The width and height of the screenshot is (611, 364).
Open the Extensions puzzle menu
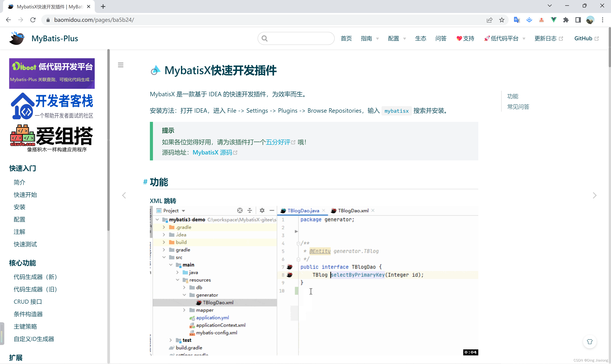566,20
